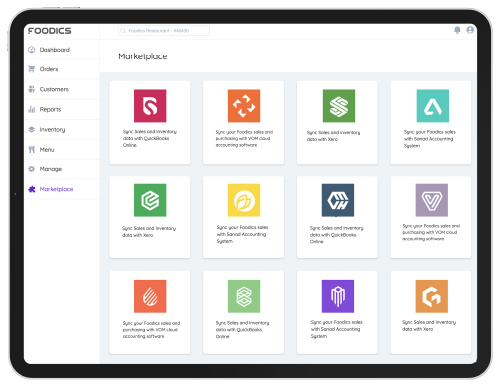Open QuickBooks description under light green logo
503x389 pixels.
click(x=242, y=330)
